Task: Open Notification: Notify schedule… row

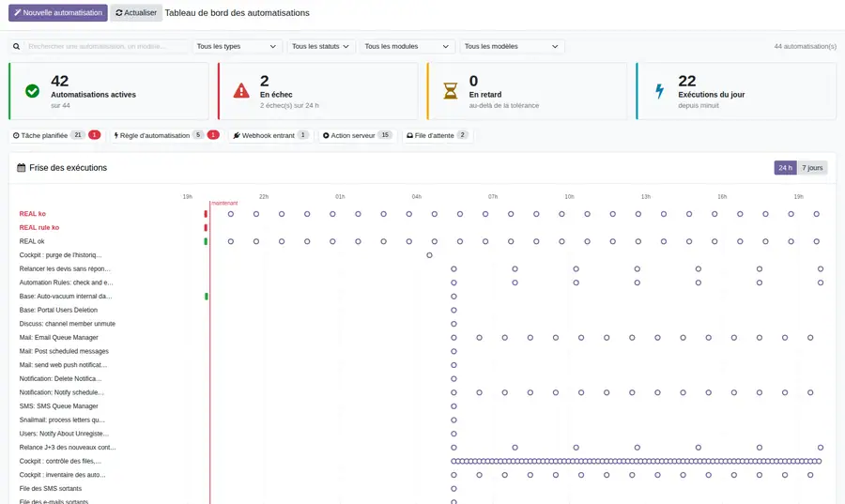Action: click(61, 392)
